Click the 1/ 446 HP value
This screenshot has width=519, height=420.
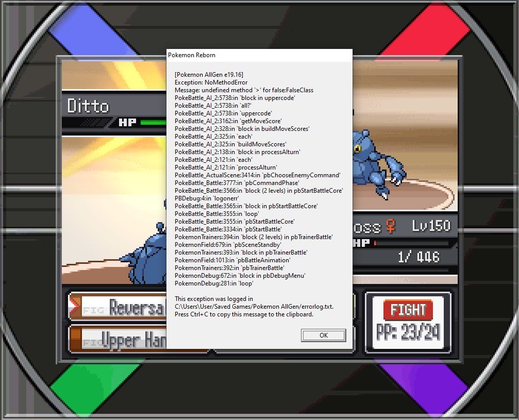tap(418, 257)
